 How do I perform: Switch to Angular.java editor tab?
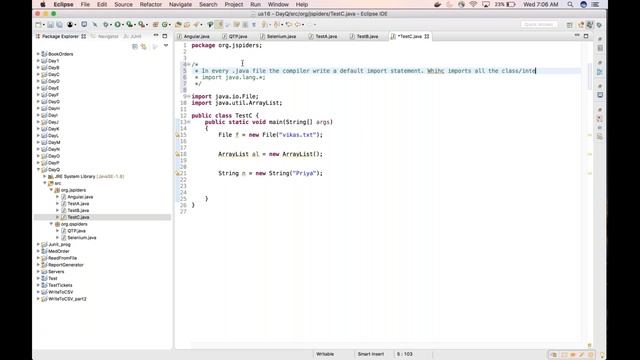pos(196,36)
